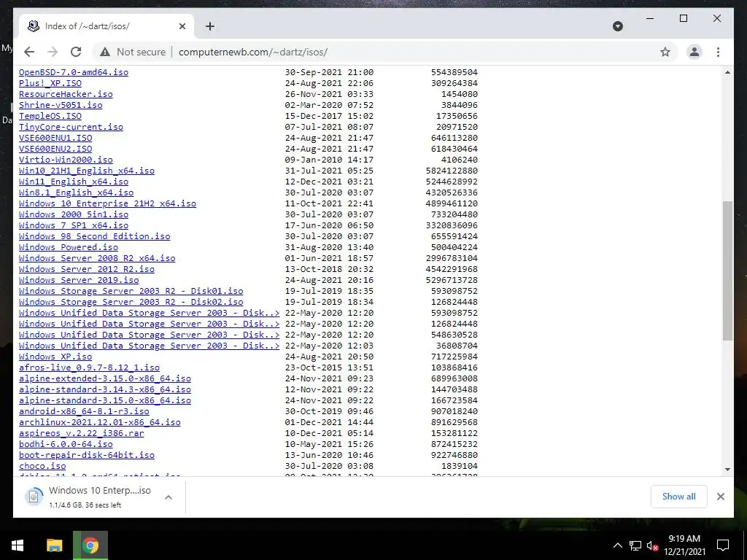Screen dimensions: 747x560
Task: Click Windows_10_Enterprise_21H2_x64.iso link
Action: 107,204
